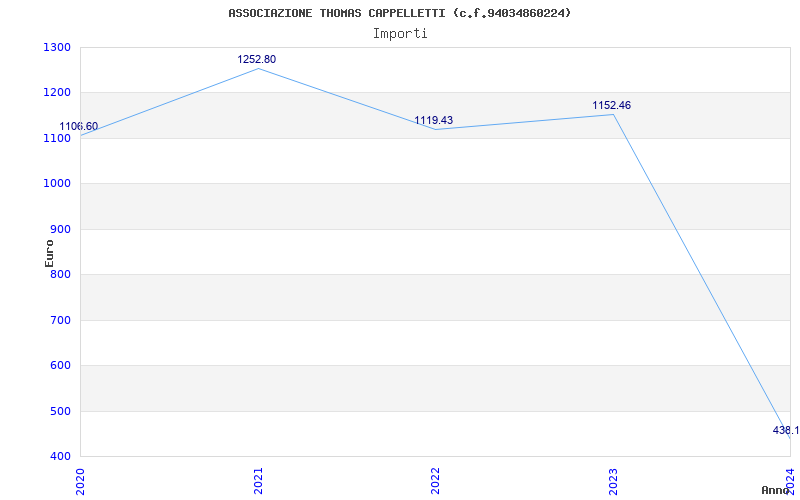Click the 500 y-axis value

click(60, 411)
